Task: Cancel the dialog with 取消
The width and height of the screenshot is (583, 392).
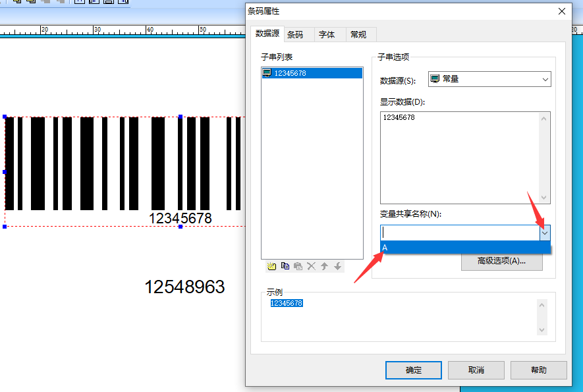Action: 476,370
